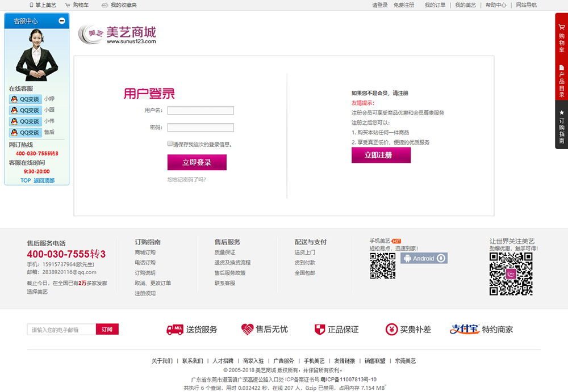Open 全国包邮 footer link

click(305, 272)
